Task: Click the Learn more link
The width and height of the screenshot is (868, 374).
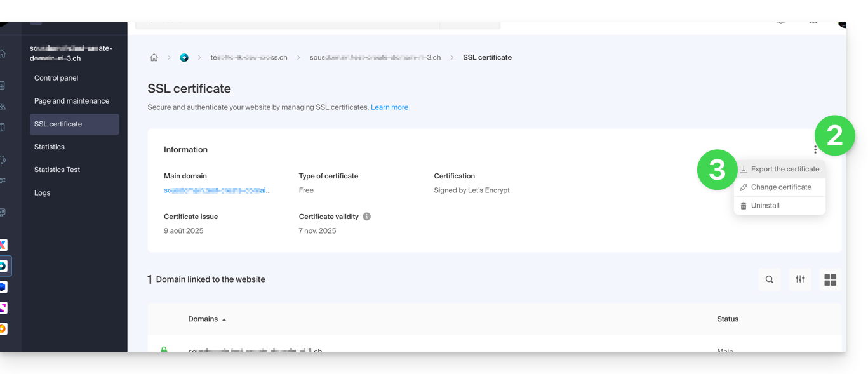Action: tap(389, 107)
